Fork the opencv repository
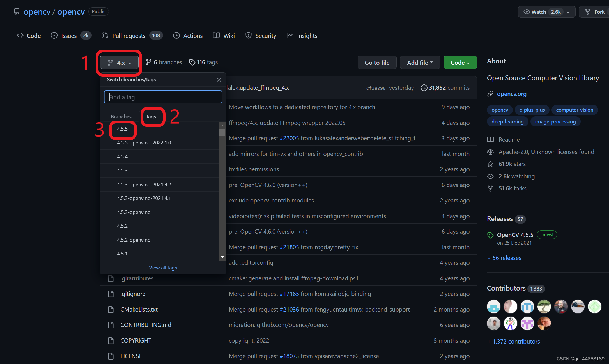Screen dimensions: 609x364 pyautogui.click(x=595, y=12)
